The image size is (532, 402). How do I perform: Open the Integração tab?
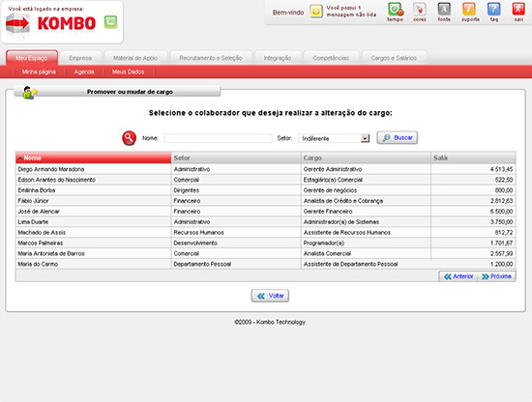point(278,58)
